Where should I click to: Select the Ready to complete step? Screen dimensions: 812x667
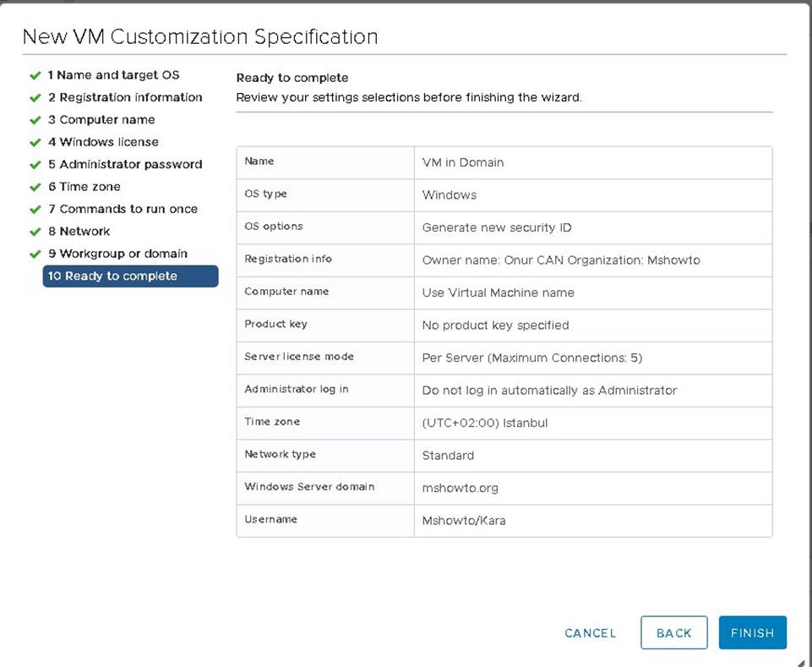tap(130, 276)
